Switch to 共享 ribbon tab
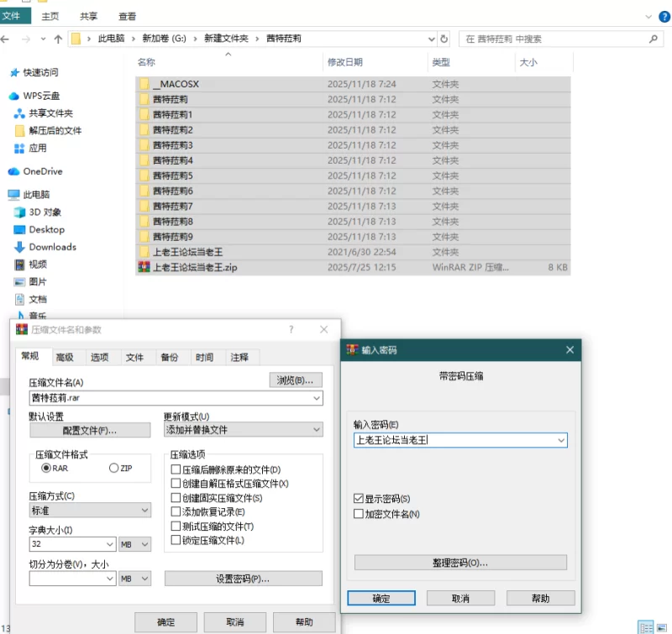Viewport: 672px width, 634px height. pos(89,16)
